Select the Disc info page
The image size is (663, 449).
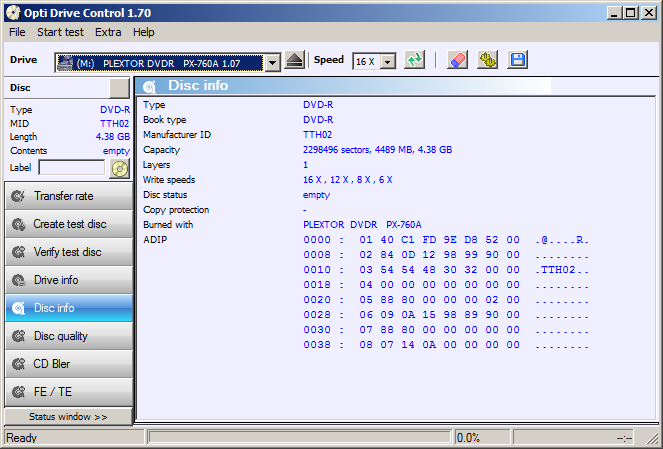click(x=69, y=308)
